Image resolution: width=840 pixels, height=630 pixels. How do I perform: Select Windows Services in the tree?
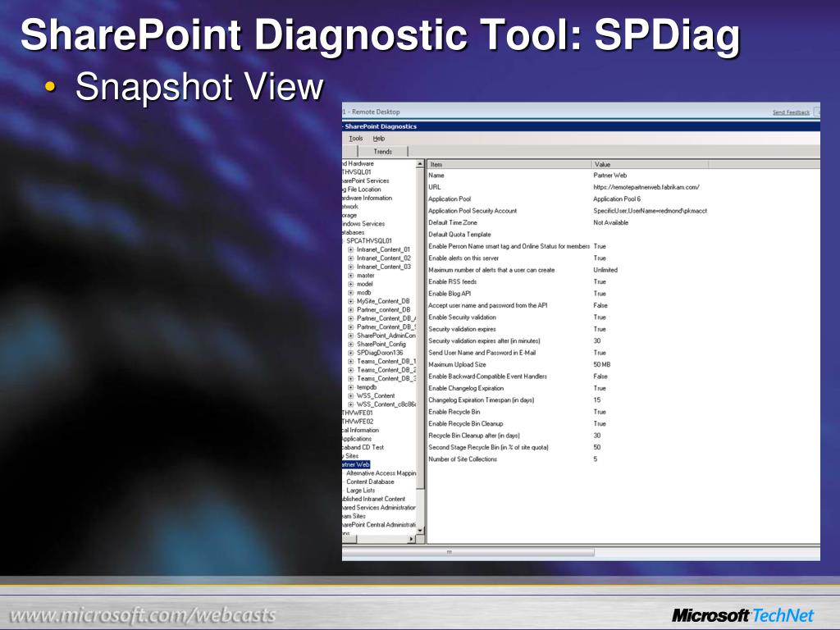[363, 224]
